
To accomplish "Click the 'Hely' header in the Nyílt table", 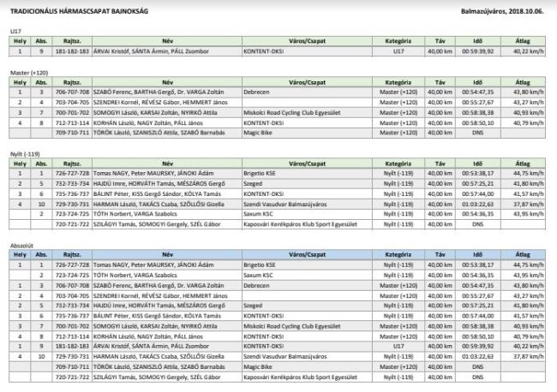I will 20,163.
